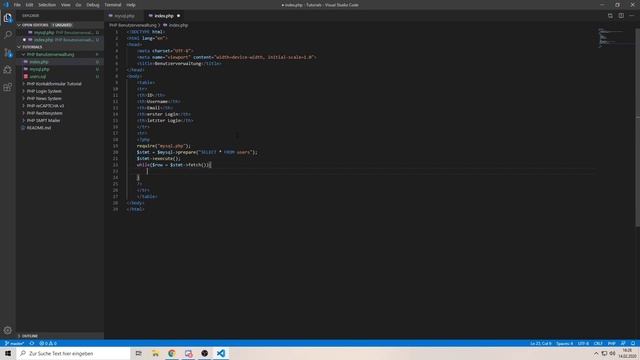
Task: Open the Search view in activity bar
Action: [8, 35]
